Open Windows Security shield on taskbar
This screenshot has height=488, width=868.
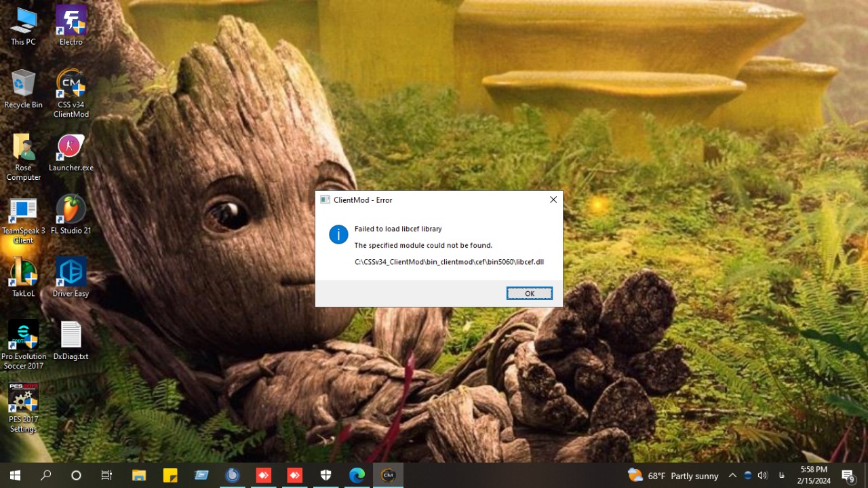click(326, 475)
